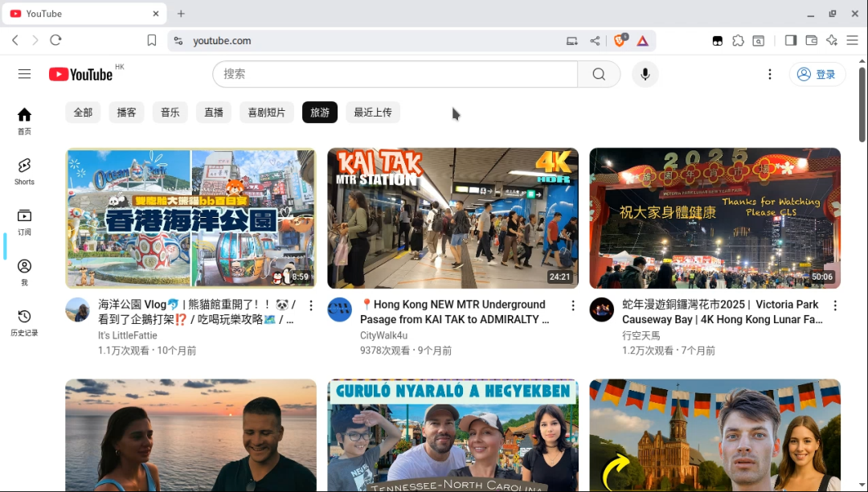Start voice search with microphone icon
Screen dimensions: 868x492
click(645, 74)
